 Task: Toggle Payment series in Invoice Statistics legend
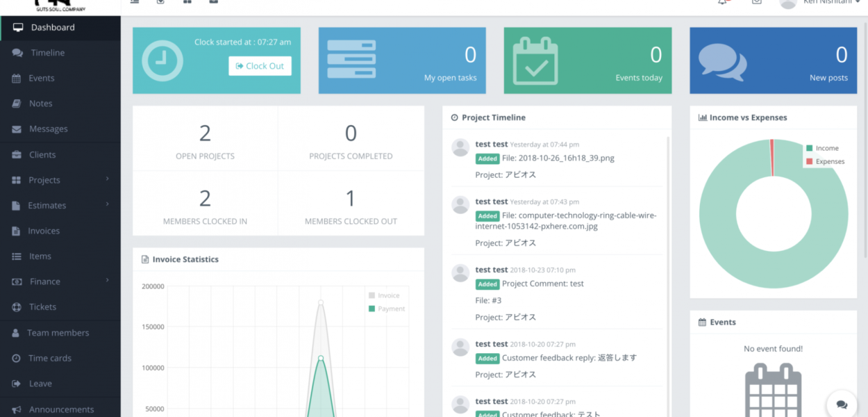(391, 309)
